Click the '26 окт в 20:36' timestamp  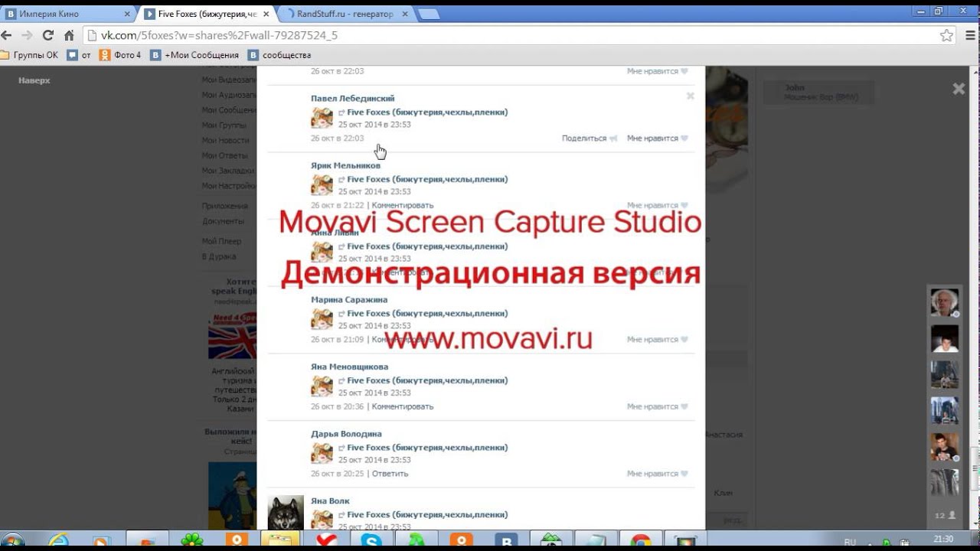pyautogui.click(x=337, y=406)
